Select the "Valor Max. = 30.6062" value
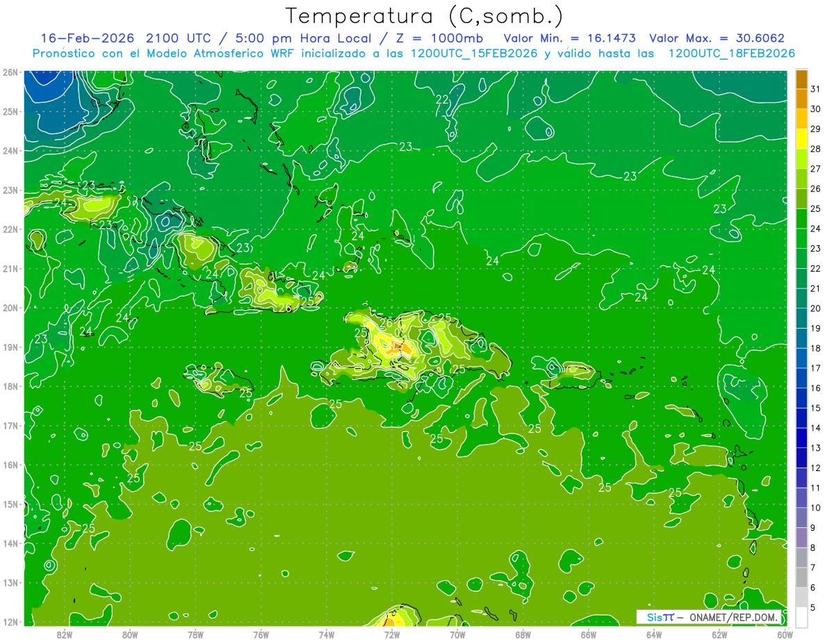Viewport: 834px width, 644px height. coord(717,38)
